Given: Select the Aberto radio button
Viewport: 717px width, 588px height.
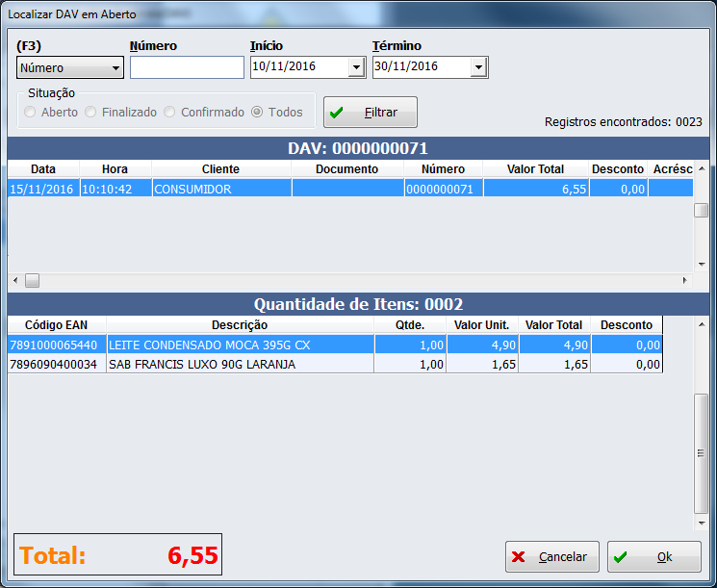Looking at the screenshot, I should tap(31, 113).
